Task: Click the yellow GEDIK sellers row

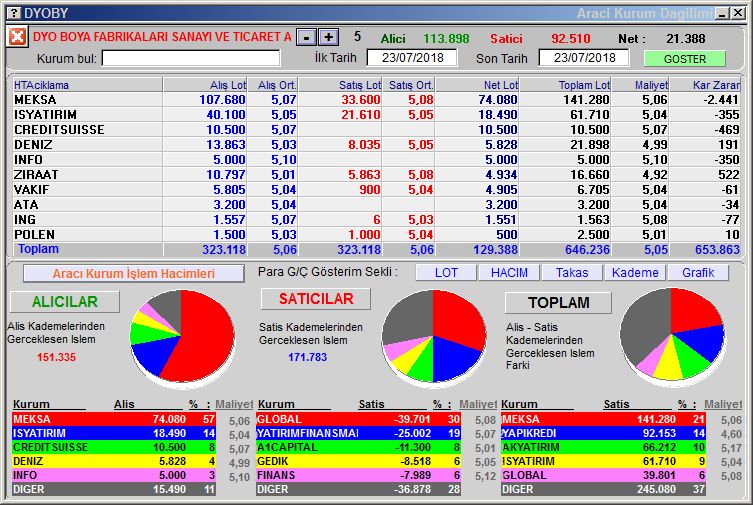Action: pos(358,461)
